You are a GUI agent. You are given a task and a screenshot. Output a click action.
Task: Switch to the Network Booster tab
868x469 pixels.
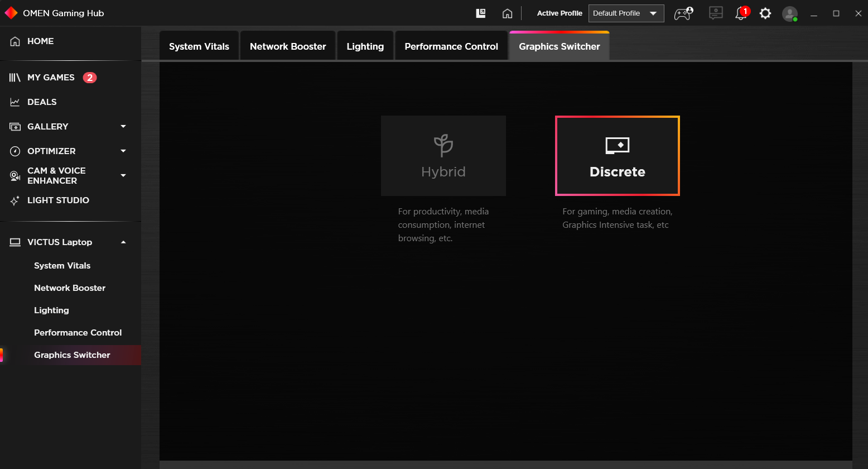pyautogui.click(x=288, y=46)
